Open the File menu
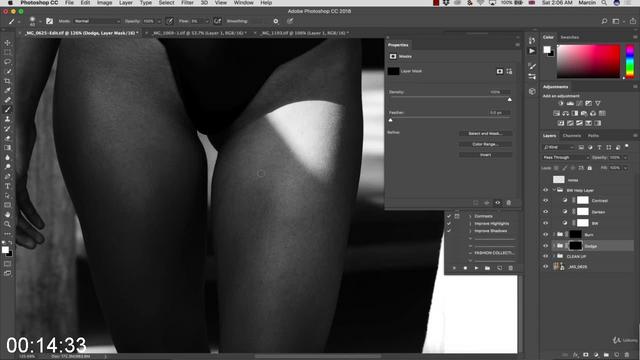This screenshot has height=360, width=640. click(69, 3)
